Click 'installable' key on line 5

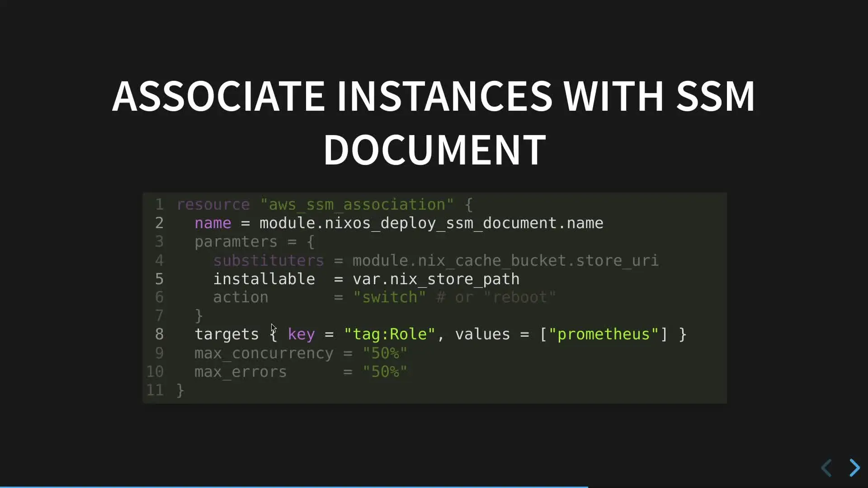tap(264, 279)
